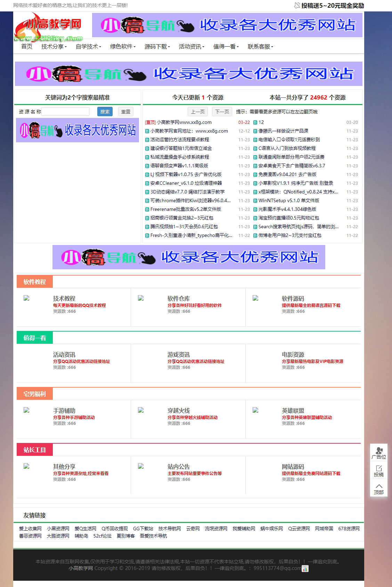Screen dimensions: 392x587
Task: Visit friend link 夏别博客
Action: click(x=125, y=536)
